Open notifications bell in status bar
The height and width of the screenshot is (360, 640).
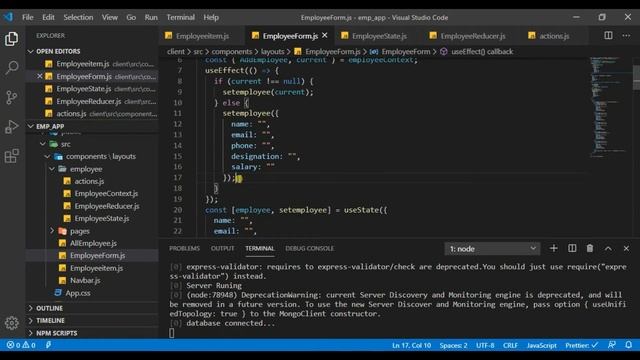pyautogui.click(x=629, y=345)
